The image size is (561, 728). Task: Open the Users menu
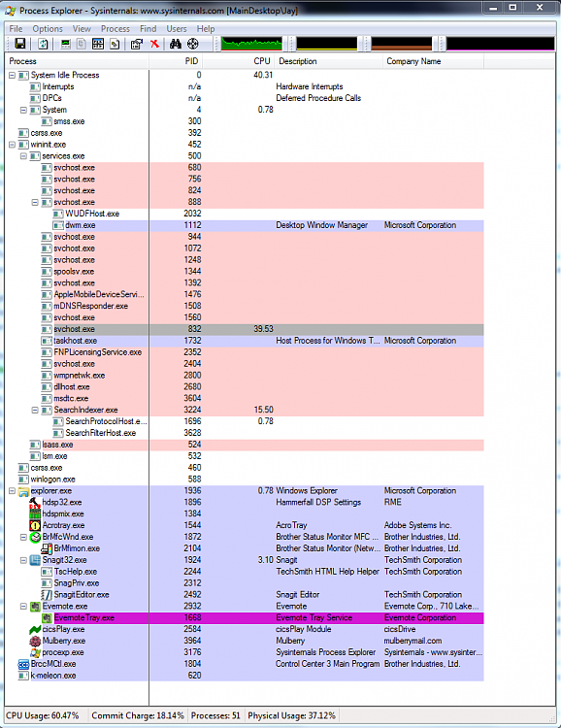pos(177,29)
